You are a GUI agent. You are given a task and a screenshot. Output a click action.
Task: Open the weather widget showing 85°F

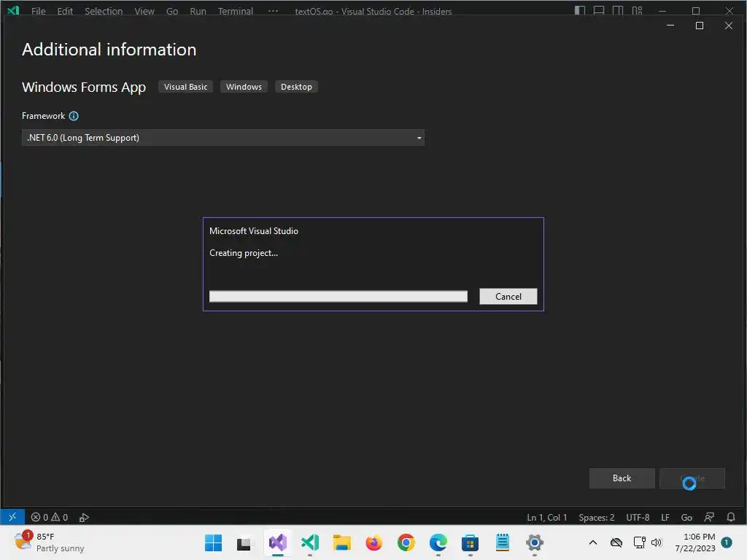click(x=49, y=542)
